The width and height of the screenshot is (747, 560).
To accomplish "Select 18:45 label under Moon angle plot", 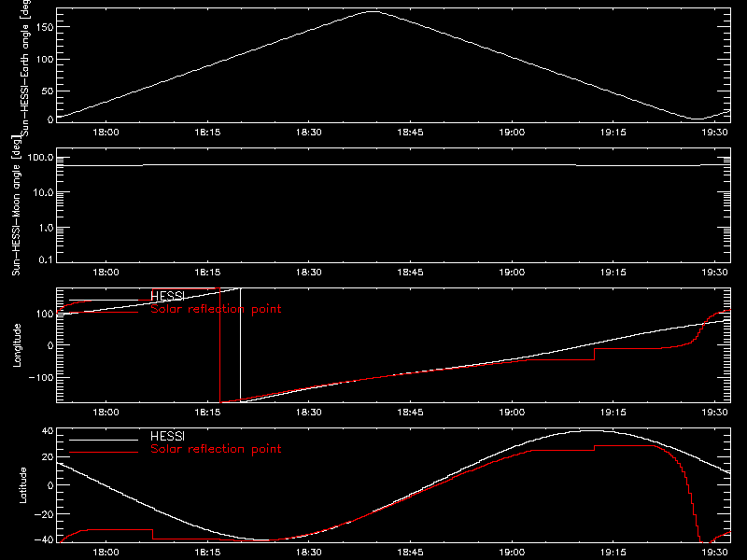I will click(410, 273).
